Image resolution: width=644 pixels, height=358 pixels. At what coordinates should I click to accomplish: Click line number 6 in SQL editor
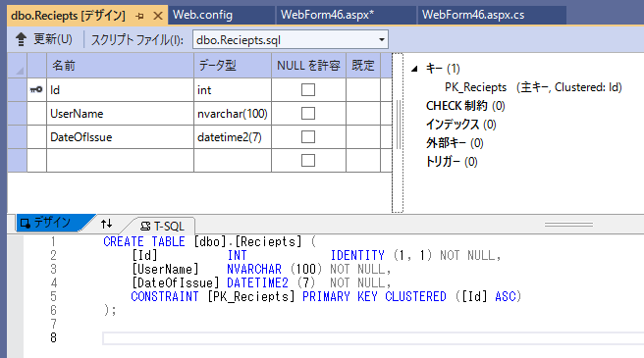[x=53, y=310]
